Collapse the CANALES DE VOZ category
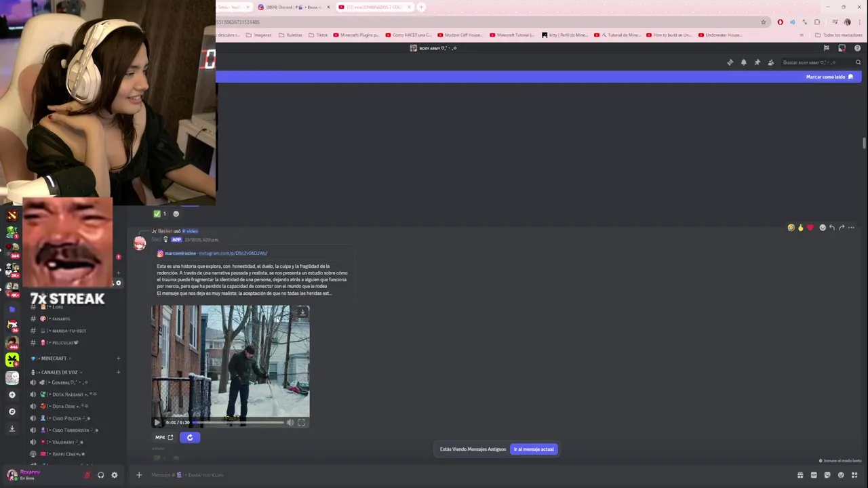This screenshot has height=488, width=868. pyautogui.click(x=58, y=372)
